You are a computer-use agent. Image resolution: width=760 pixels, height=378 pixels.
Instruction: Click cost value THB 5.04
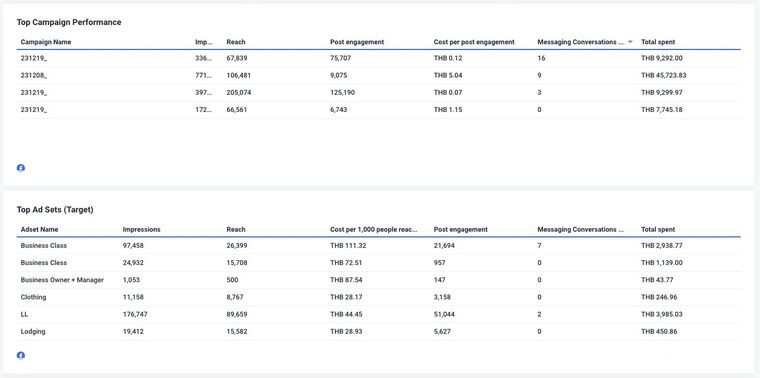pyautogui.click(x=448, y=76)
